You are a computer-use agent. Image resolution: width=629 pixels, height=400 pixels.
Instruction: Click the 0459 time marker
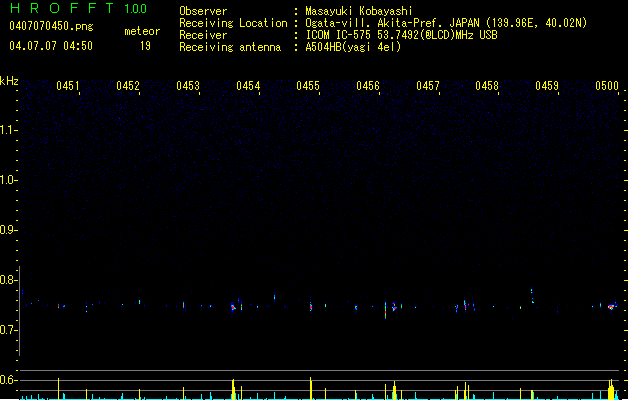pos(547,86)
